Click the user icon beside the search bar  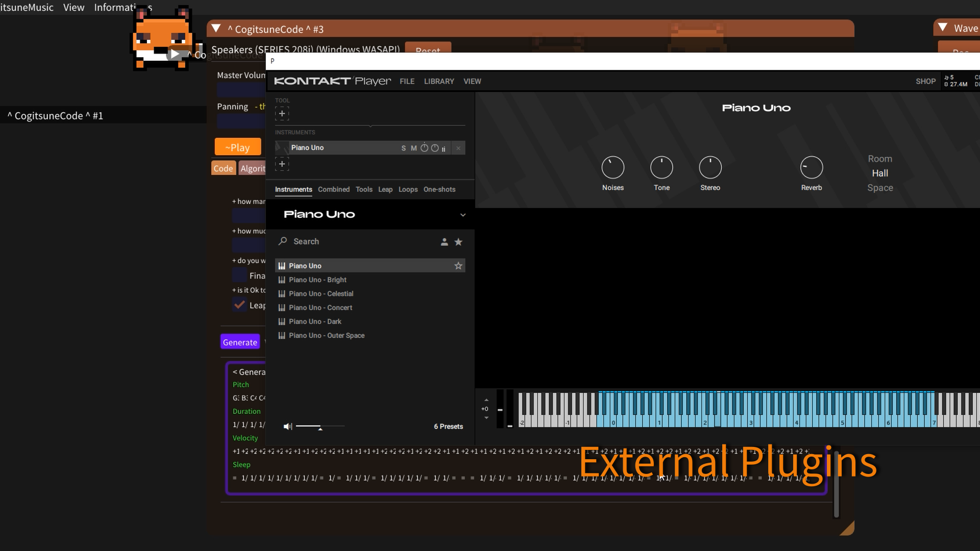pyautogui.click(x=444, y=242)
